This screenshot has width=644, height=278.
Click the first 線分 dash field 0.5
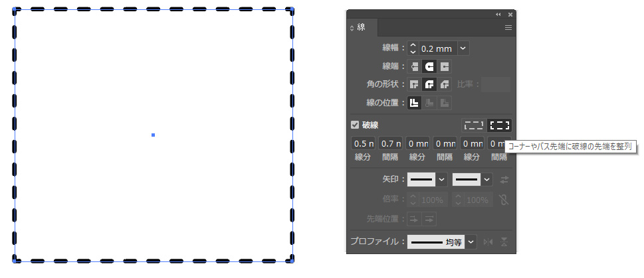click(x=364, y=144)
